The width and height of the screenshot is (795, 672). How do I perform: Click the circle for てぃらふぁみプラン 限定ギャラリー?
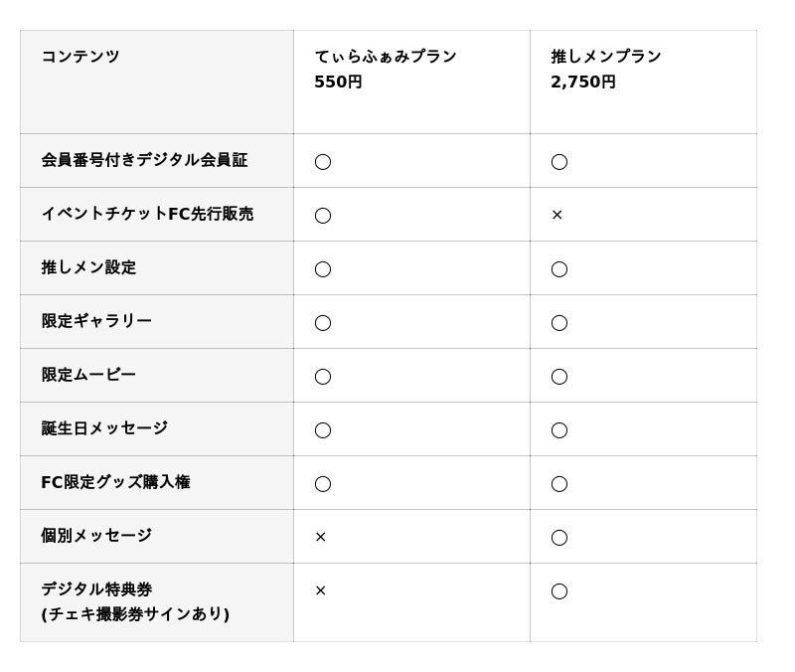pyautogui.click(x=323, y=322)
